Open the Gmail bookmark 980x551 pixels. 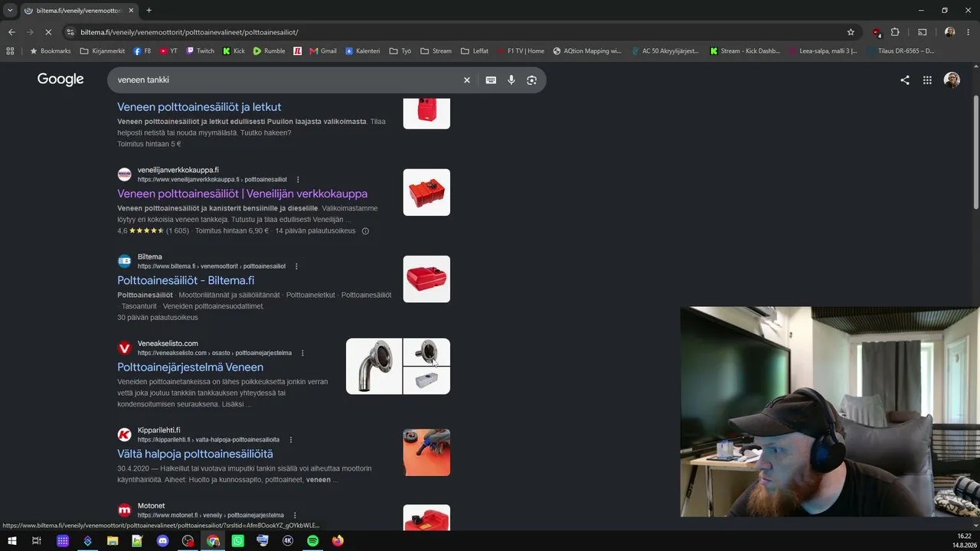pyautogui.click(x=323, y=51)
